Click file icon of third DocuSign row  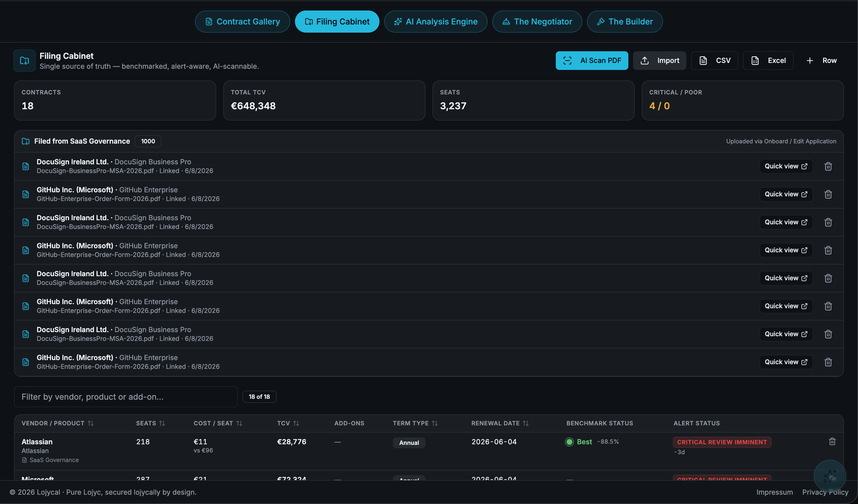pos(26,278)
